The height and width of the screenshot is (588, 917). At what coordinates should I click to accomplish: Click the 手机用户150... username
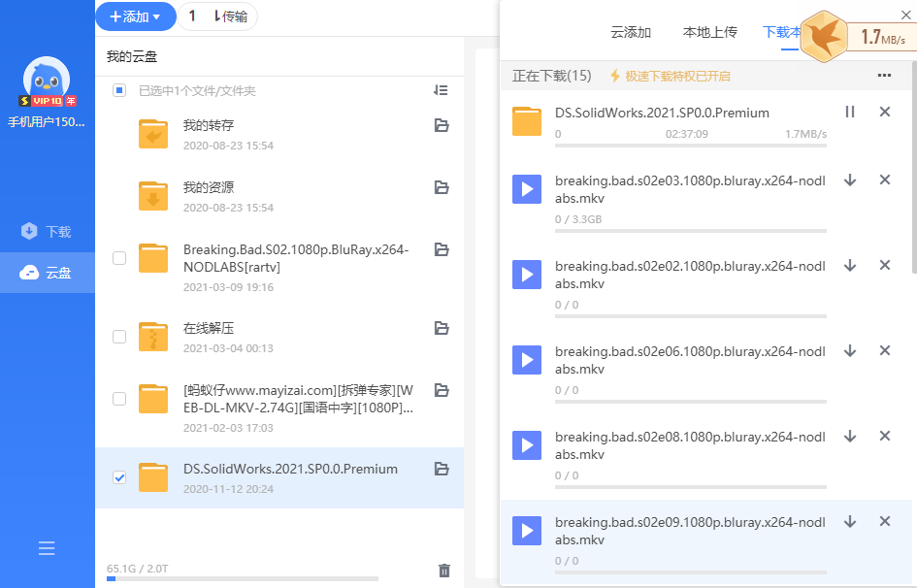point(47,122)
